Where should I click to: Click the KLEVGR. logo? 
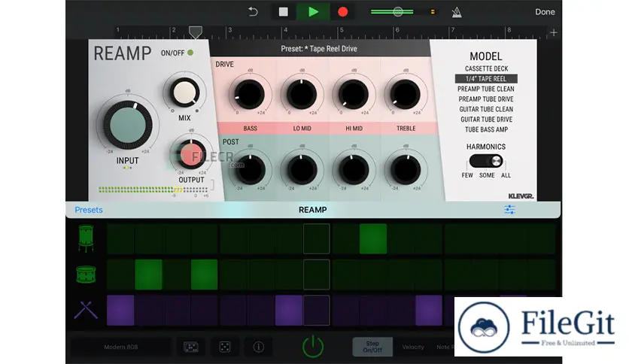pos(521,196)
